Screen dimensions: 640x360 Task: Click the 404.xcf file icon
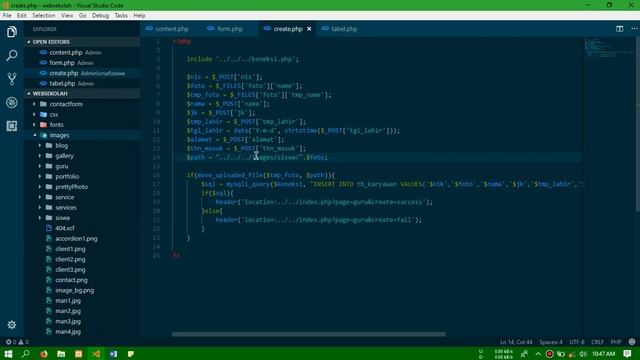[49, 228]
